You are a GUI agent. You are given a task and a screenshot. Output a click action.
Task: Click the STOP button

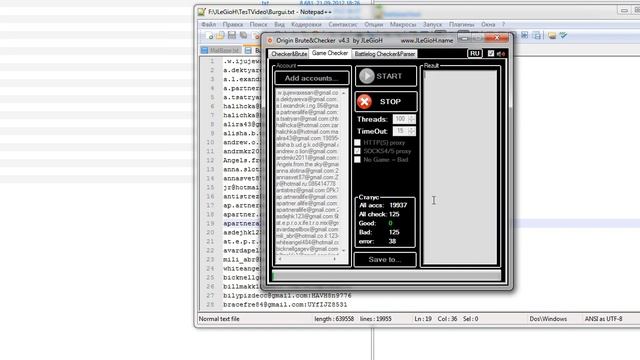click(386, 102)
